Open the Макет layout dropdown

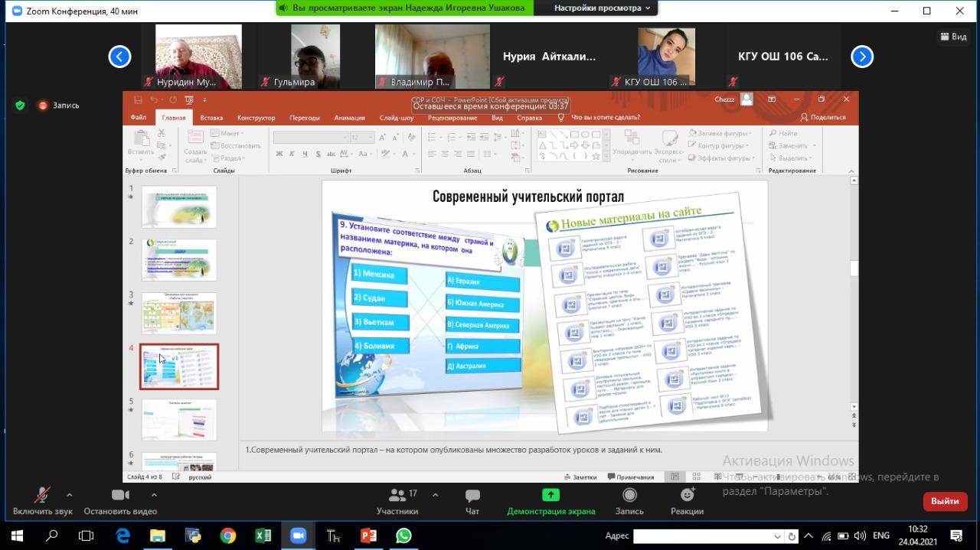(x=227, y=134)
